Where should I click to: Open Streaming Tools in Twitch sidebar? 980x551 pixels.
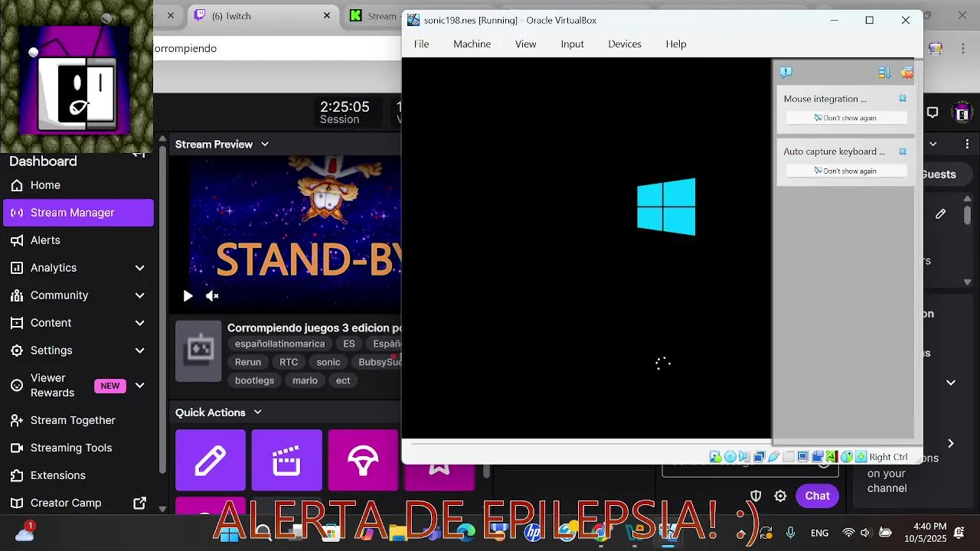point(78,448)
